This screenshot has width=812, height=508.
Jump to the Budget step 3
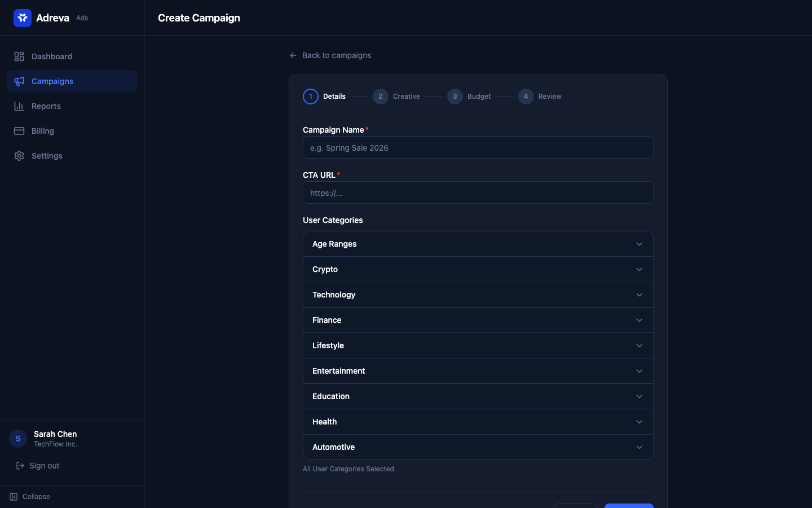click(x=455, y=97)
